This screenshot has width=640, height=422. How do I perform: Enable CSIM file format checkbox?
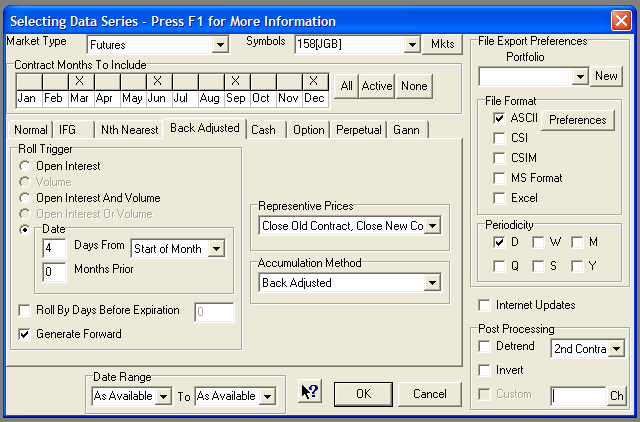pyautogui.click(x=499, y=158)
